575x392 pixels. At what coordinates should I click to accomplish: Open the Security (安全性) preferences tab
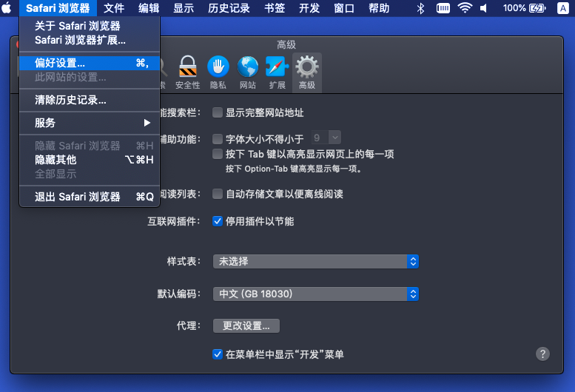pyautogui.click(x=187, y=72)
